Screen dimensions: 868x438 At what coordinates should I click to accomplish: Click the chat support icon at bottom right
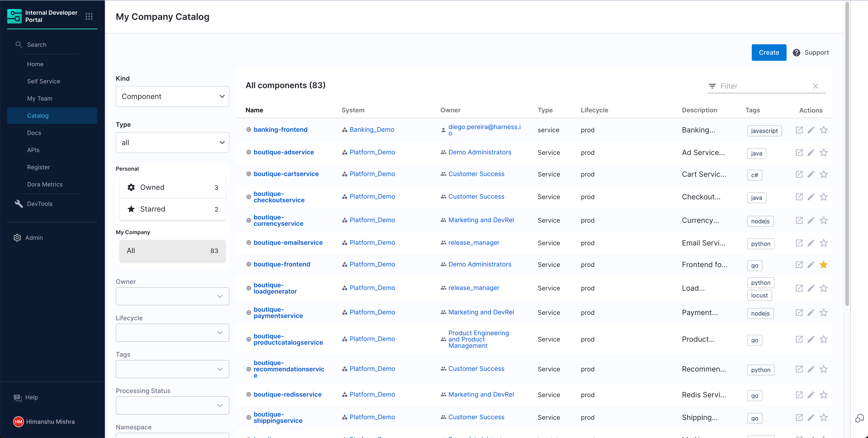859,418
